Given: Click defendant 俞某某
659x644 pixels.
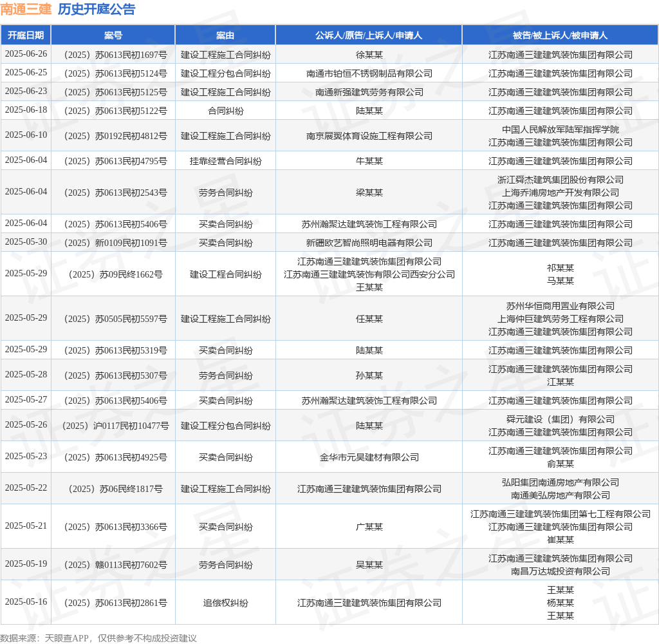Looking at the screenshot, I should [x=561, y=464].
